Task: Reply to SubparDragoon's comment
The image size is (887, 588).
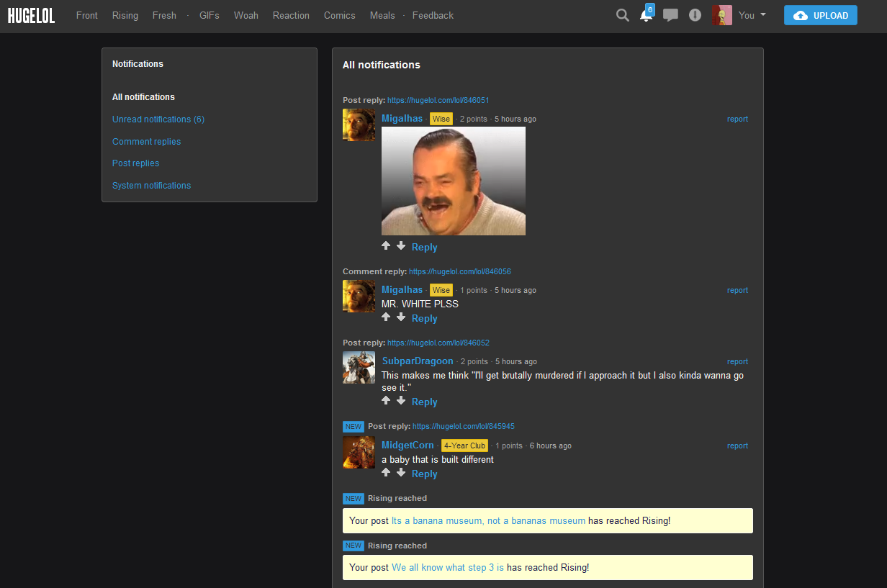Action: tap(425, 402)
